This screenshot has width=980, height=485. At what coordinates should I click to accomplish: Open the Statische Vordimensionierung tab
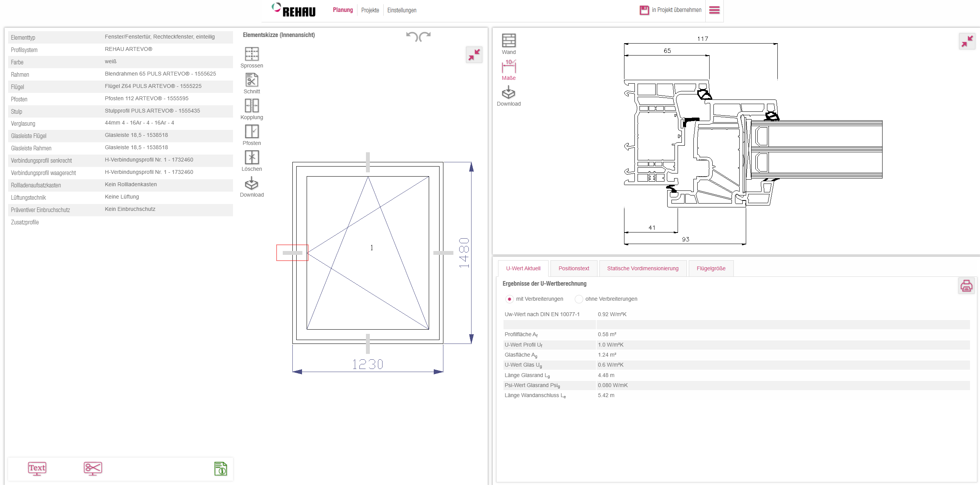[643, 268]
